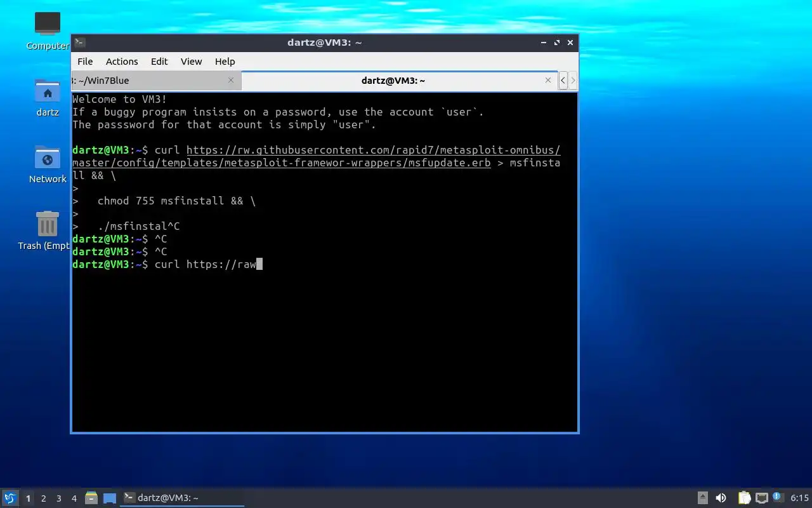Switch to workspace 4
This screenshot has height=508, width=812.
click(74, 498)
